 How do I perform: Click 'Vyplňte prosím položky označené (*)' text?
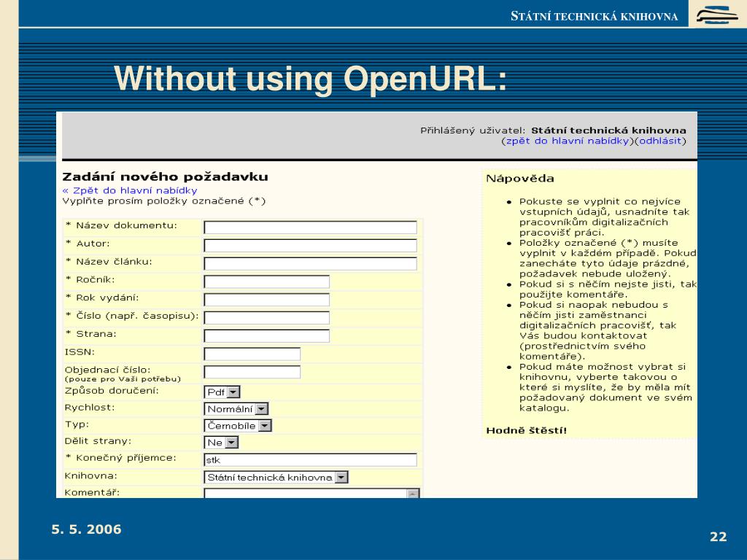164,201
